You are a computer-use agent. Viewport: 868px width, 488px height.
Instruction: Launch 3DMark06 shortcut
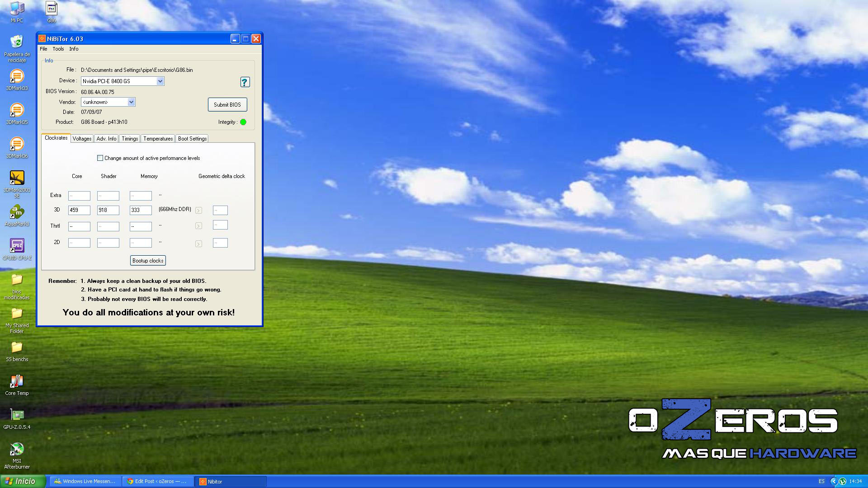(17, 148)
